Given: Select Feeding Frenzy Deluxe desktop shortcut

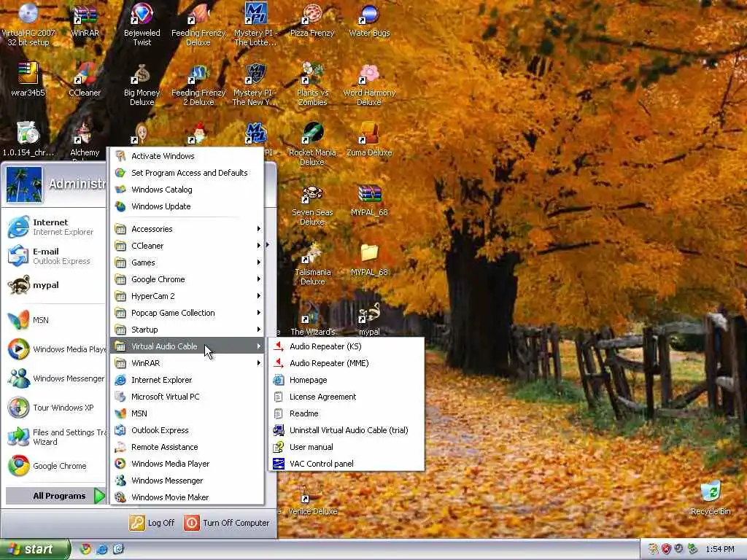Looking at the screenshot, I should (x=198, y=25).
